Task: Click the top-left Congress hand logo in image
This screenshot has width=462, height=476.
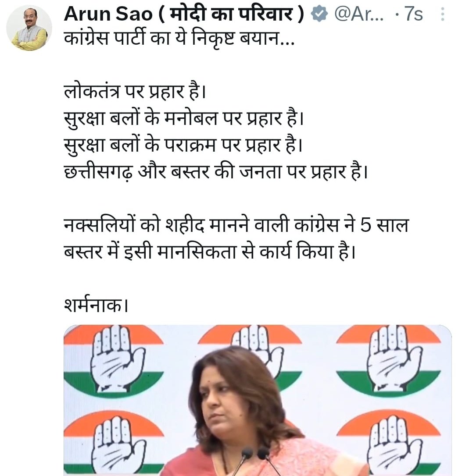Action: tap(113, 359)
